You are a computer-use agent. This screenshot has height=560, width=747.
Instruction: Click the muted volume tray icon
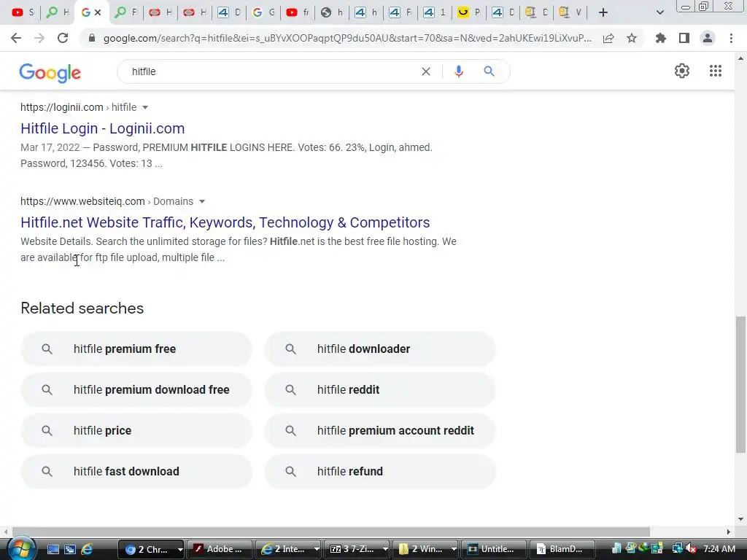(692, 549)
